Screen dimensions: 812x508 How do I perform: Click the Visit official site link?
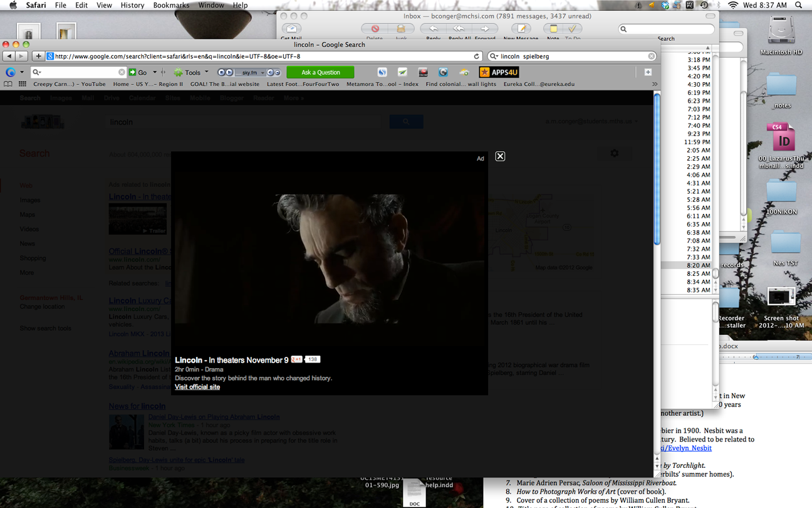coord(197,387)
